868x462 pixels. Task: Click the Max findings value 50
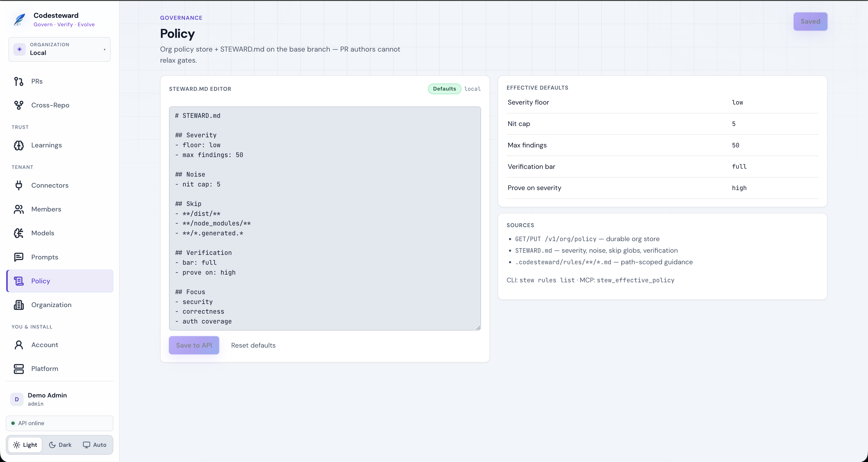736,145
